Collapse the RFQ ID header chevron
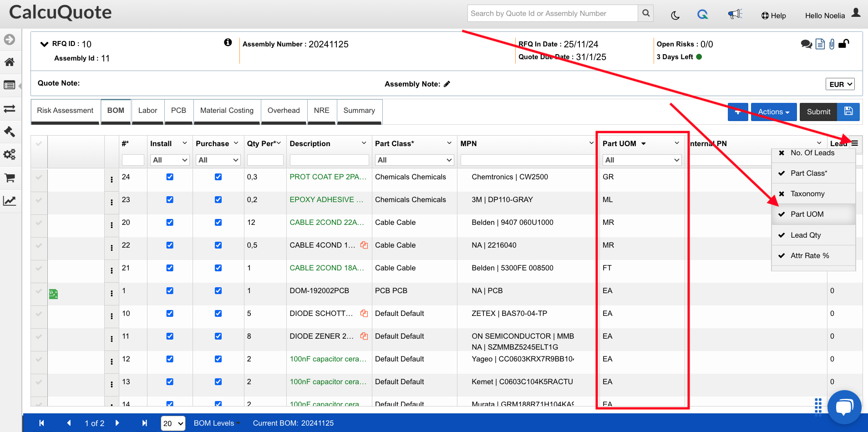 (44, 44)
